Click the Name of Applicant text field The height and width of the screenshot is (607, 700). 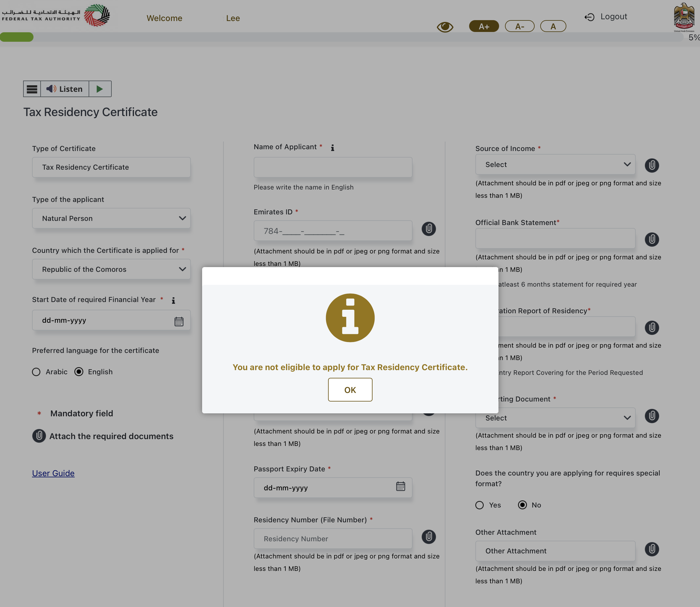pos(333,167)
